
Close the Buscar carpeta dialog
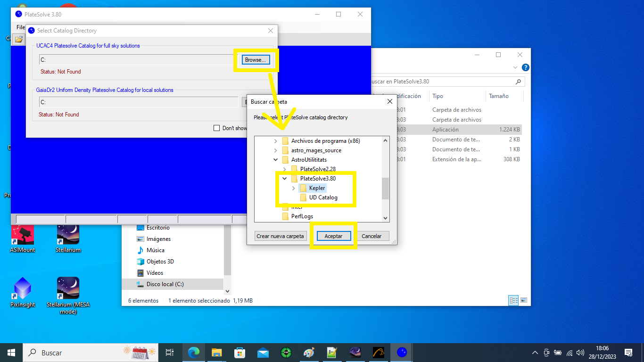389,101
